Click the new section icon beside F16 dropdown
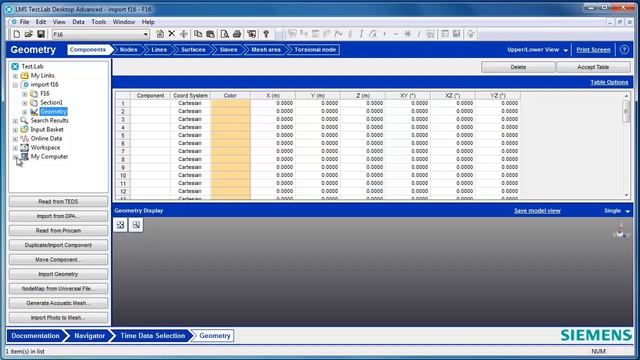This screenshot has width=640, height=360. (x=160, y=34)
